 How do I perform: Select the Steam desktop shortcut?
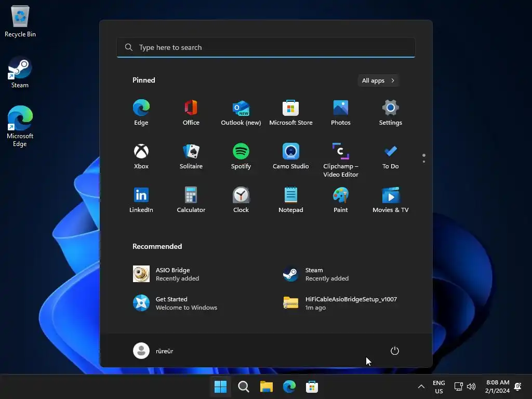(20, 72)
